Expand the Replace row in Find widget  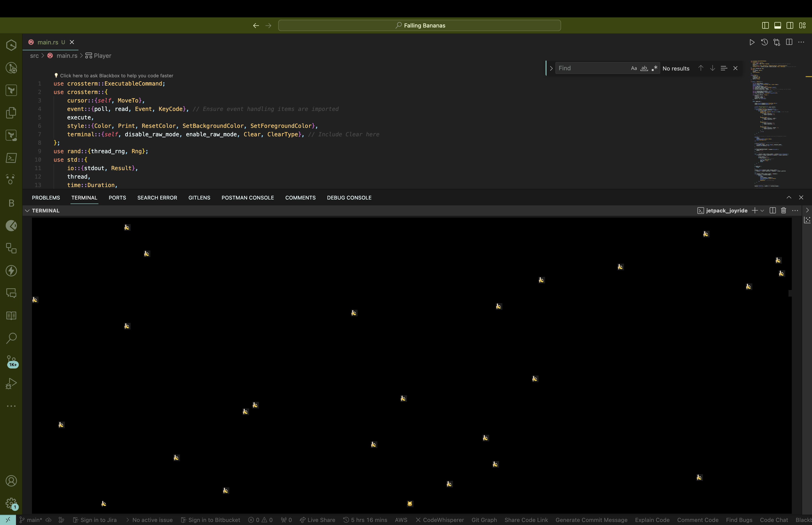pyautogui.click(x=551, y=68)
